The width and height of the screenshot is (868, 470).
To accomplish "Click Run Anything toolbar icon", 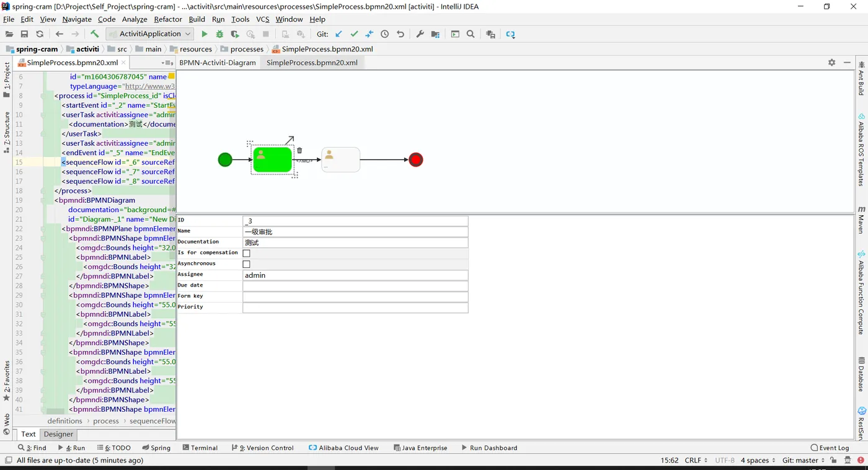I will [455, 34].
